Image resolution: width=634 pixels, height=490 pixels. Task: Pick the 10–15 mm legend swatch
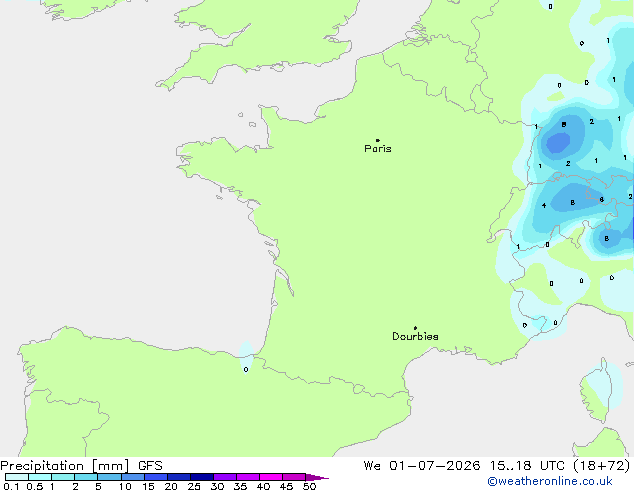point(133,477)
